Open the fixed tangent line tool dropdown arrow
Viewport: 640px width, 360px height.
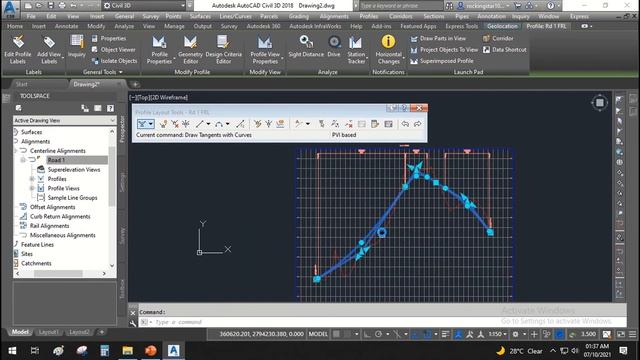[208, 124]
